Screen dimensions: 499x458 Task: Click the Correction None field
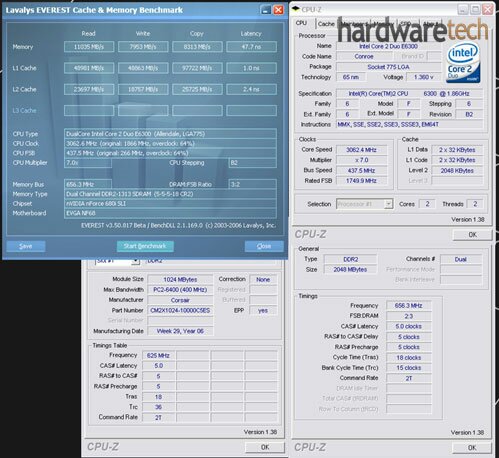tap(263, 280)
